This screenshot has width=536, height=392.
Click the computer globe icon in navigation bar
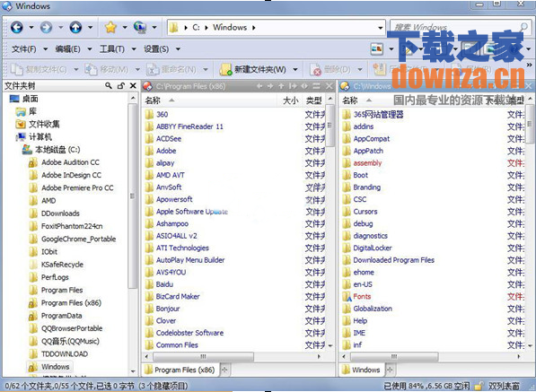coord(140,27)
